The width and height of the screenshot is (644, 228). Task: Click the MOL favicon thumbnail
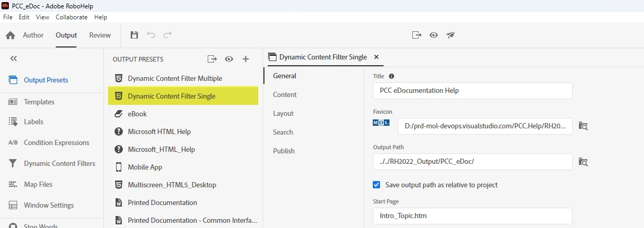(382, 123)
